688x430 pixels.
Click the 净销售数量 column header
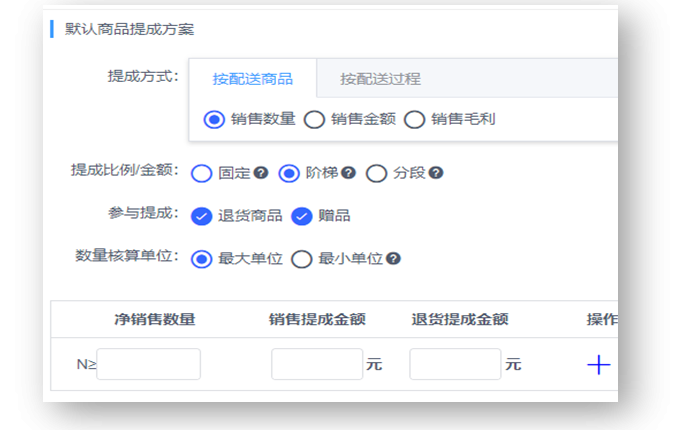click(155, 319)
